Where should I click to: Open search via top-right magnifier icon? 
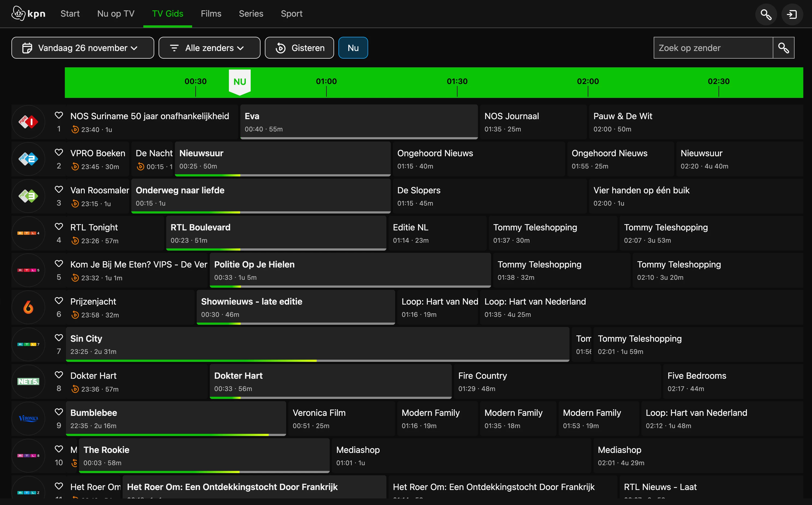tap(766, 14)
